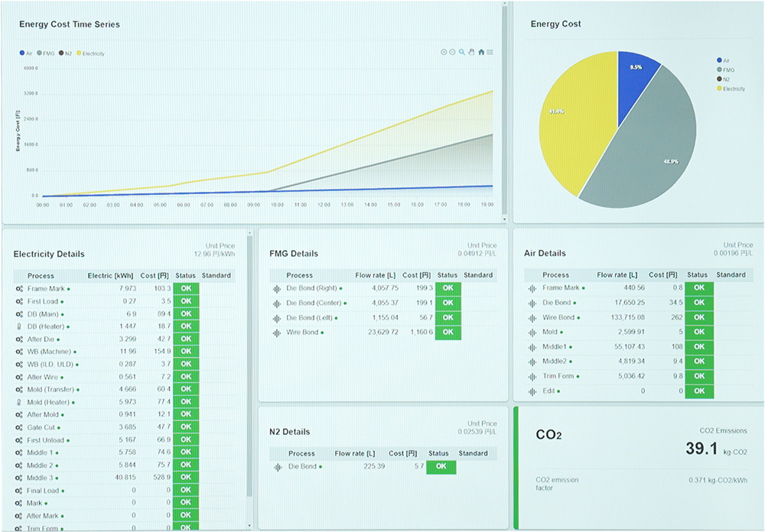Toggle the Air series in the chart legend
This screenshot has width=765, height=532.
click(28, 53)
